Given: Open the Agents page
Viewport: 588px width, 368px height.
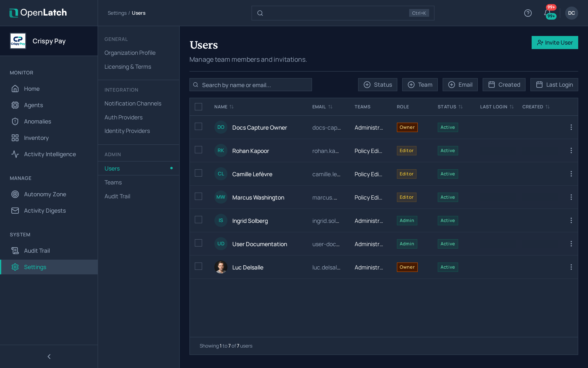Looking at the screenshot, I should (49, 105).
